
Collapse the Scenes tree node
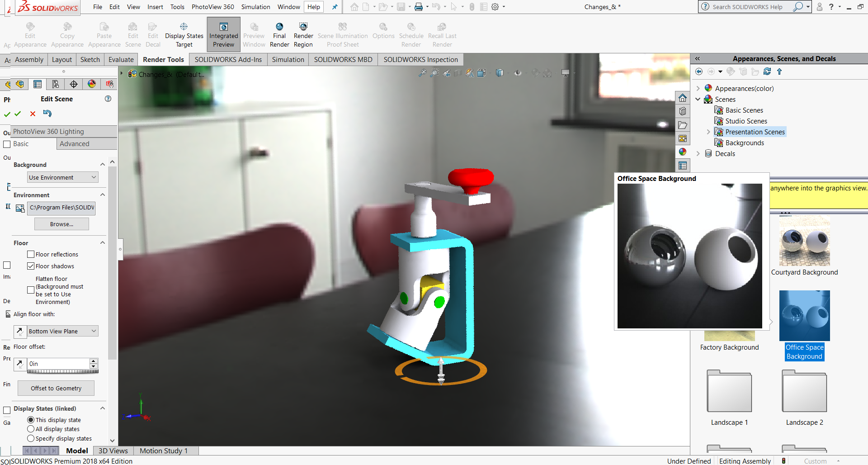[698, 99]
